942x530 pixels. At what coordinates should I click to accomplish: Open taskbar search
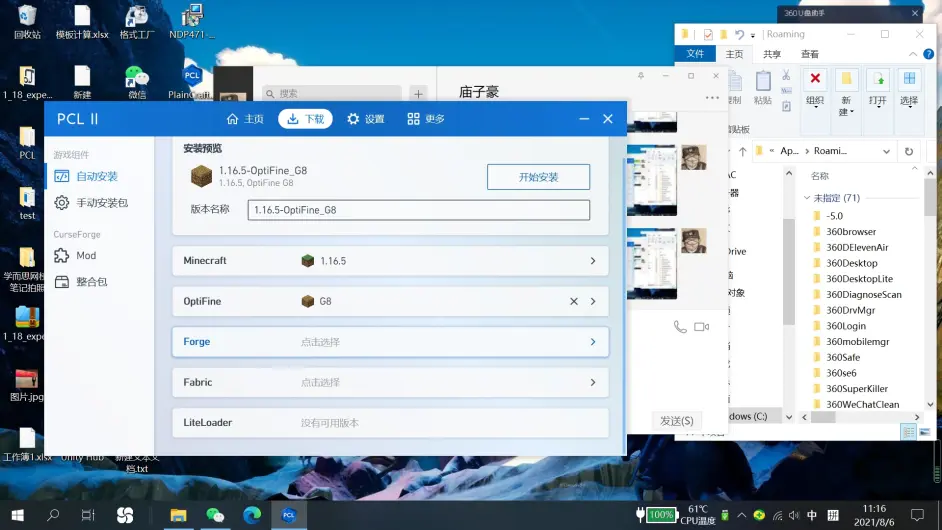(53, 515)
